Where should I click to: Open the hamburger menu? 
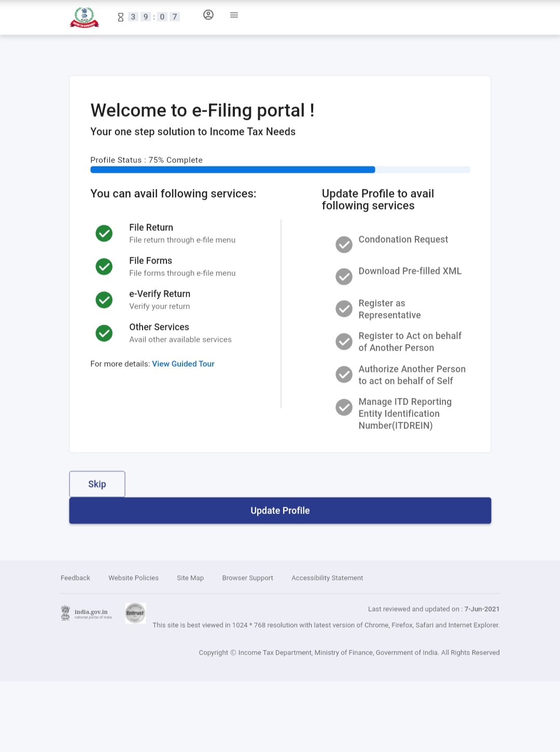(x=234, y=15)
